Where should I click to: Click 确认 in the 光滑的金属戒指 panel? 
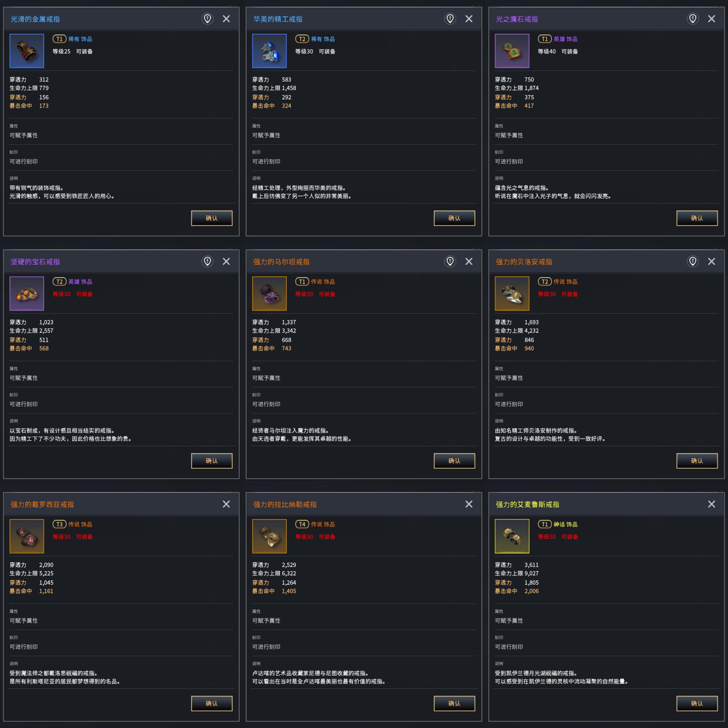click(x=212, y=218)
